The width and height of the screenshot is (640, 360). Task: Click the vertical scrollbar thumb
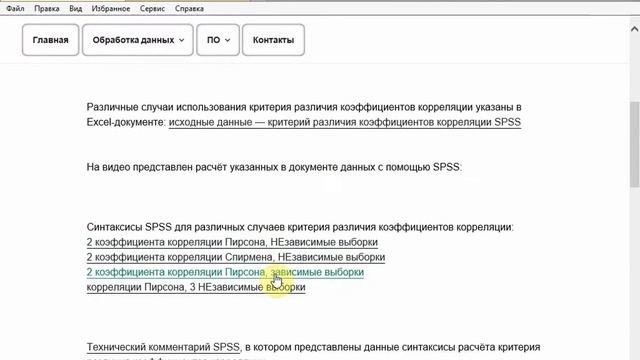click(x=635, y=144)
